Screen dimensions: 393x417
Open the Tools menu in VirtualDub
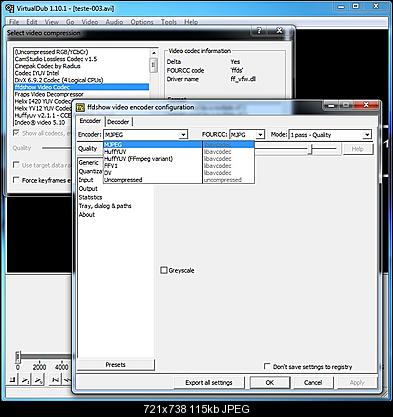[169, 22]
